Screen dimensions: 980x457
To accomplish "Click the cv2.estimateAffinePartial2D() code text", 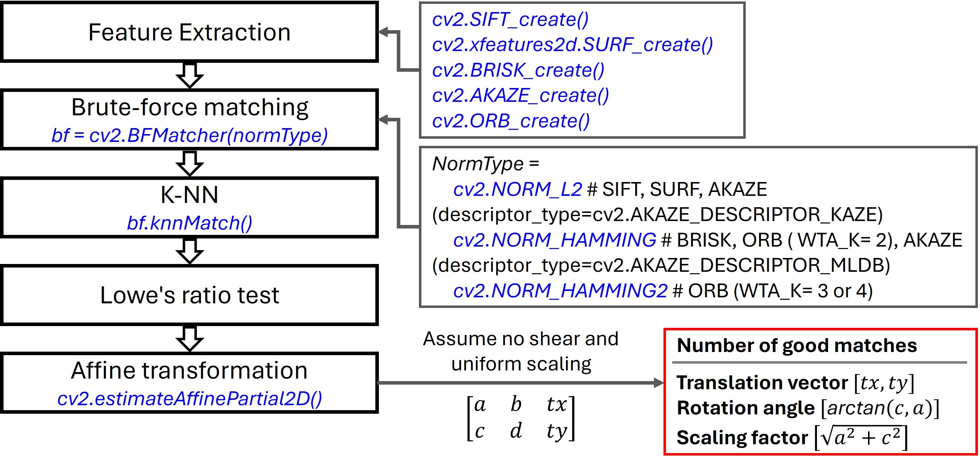I will point(190,399).
